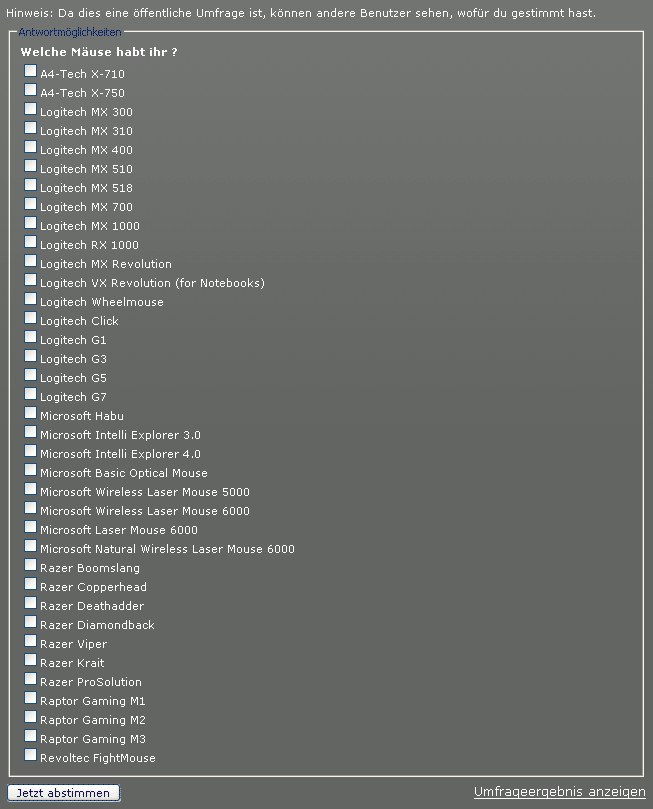The width and height of the screenshot is (653, 809).
Task: Select the Razer Boomslang checkbox
Action: click(x=30, y=565)
